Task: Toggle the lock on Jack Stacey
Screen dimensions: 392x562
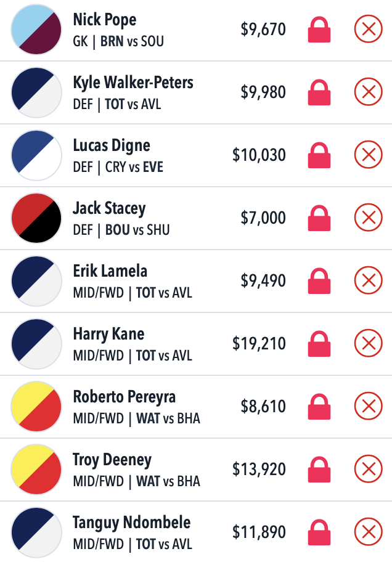Action: click(x=319, y=218)
